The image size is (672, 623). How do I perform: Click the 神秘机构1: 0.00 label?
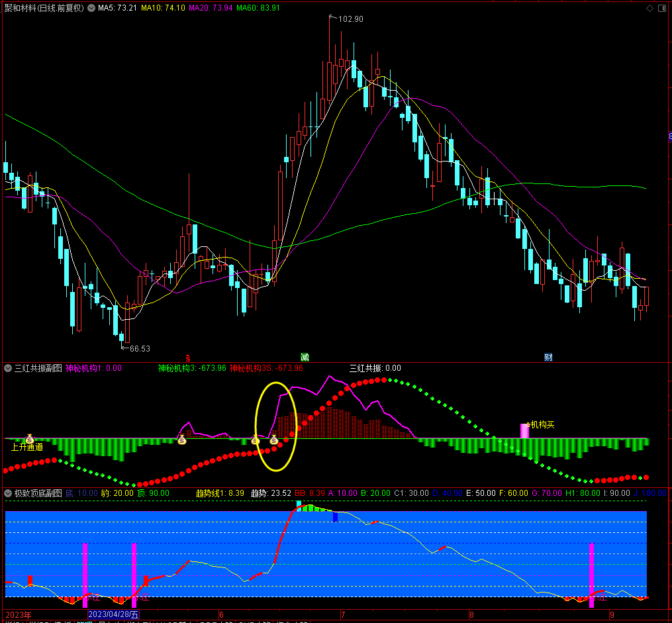click(x=93, y=368)
